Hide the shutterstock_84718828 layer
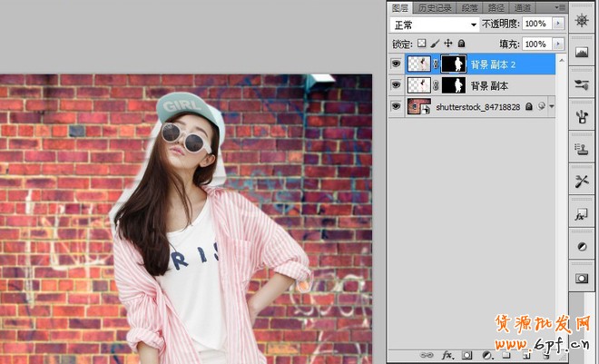 395,106
